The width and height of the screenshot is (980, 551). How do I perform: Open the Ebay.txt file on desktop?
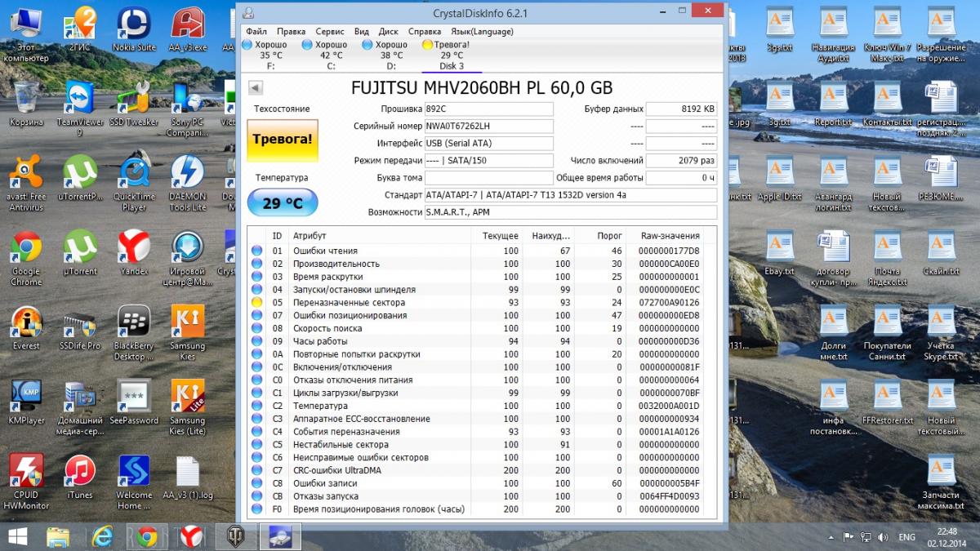pyautogui.click(x=780, y=253)
